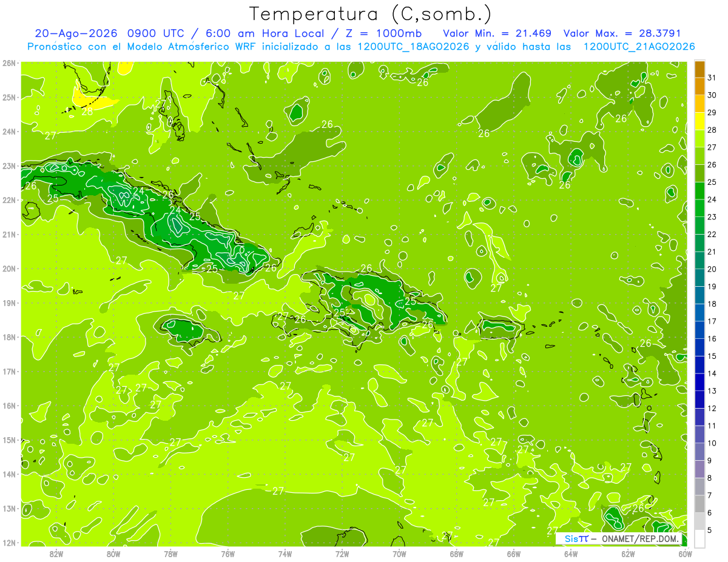Click the green legend swatch between 24 and 25

pyautogui.click(x=699, y=190)
